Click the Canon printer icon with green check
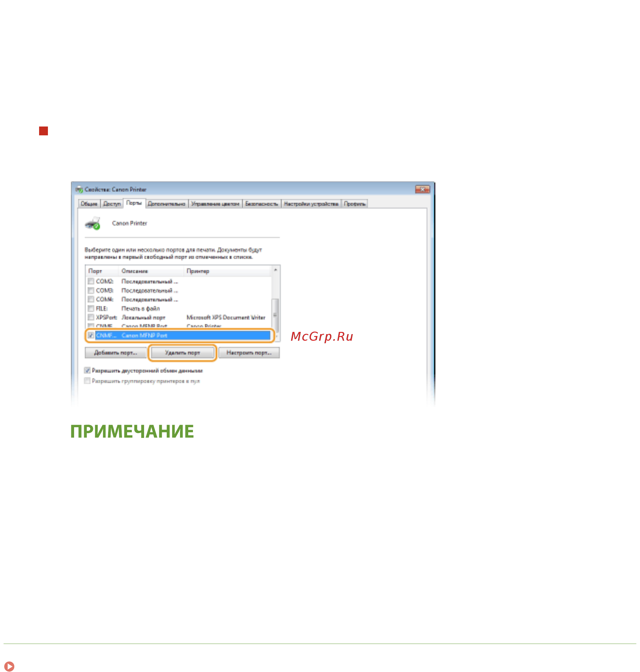The width and height of the screenshot is (640, 672). [x=92, y=223]
